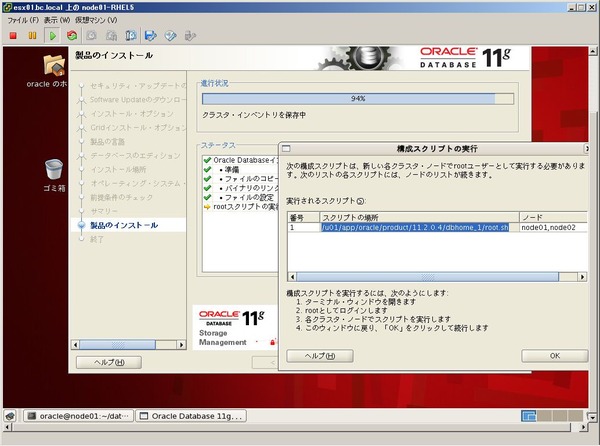Screen dimensions: 600x446
Task: Click the 終了 step in the installer sidebar
Action: [97, 239]
